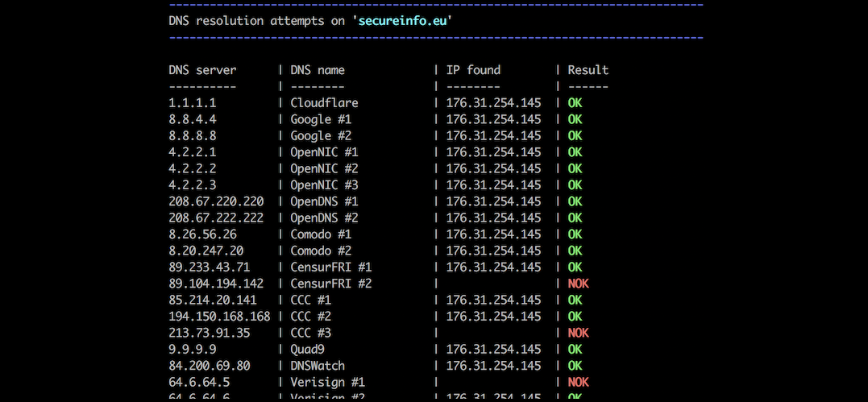The width and height of the screenshot is (868, 402).
Task: Select the 'OpenNIC #1' DNS name
Action: point(325,151)
